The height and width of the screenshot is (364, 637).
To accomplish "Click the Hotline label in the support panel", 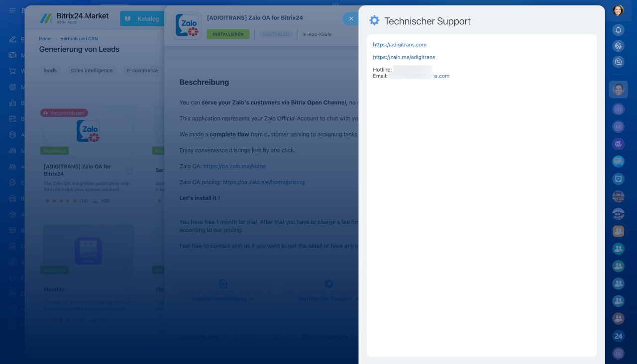I will point(382,70).
